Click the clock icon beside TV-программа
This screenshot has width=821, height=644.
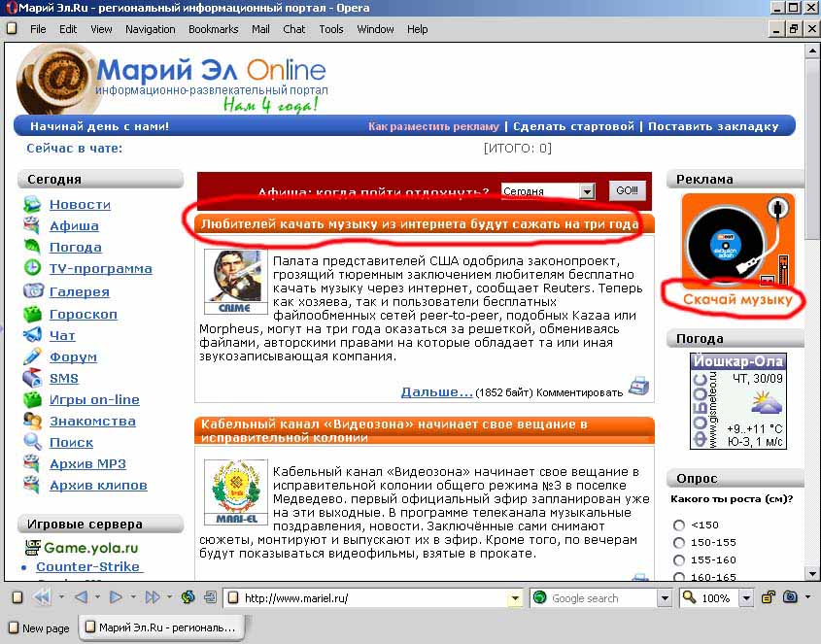tap(33, 268)
